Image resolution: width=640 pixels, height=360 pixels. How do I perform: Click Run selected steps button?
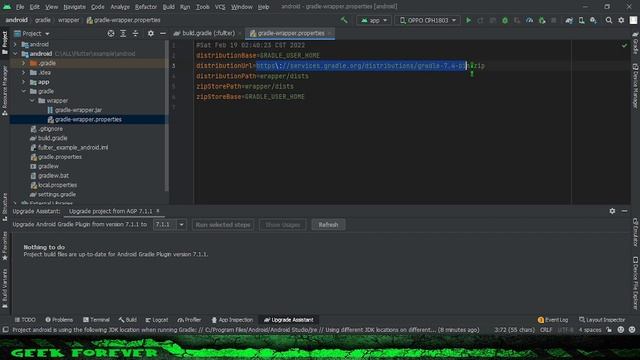[x=223, y=224]
